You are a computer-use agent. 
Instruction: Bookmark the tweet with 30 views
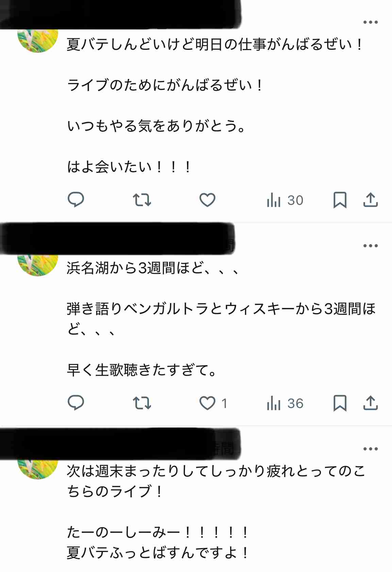340,200
